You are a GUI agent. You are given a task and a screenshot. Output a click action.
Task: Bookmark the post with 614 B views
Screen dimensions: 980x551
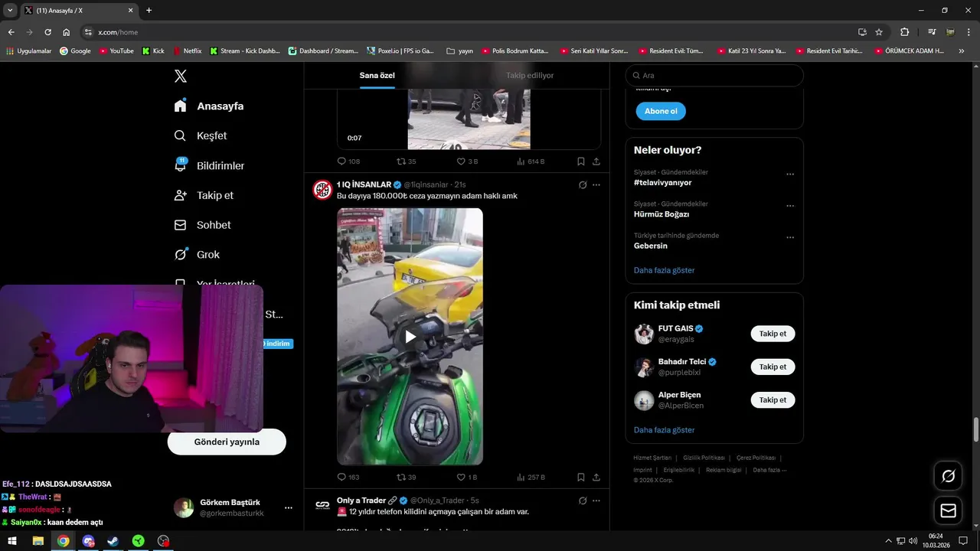(x=581, y=161)
